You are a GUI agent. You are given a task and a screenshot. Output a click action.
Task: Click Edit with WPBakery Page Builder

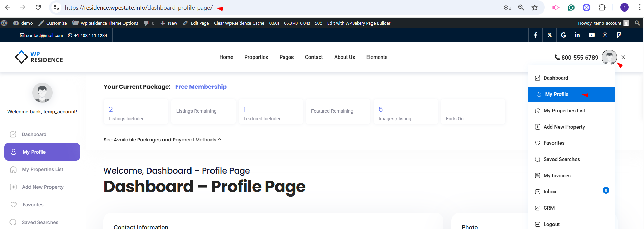tap(359, 23)
